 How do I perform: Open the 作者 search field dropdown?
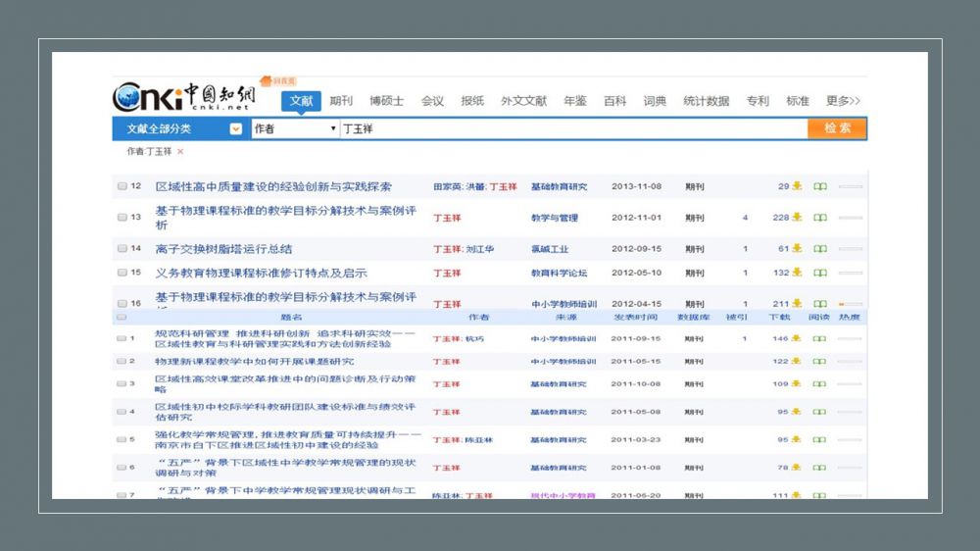(333, 128)
